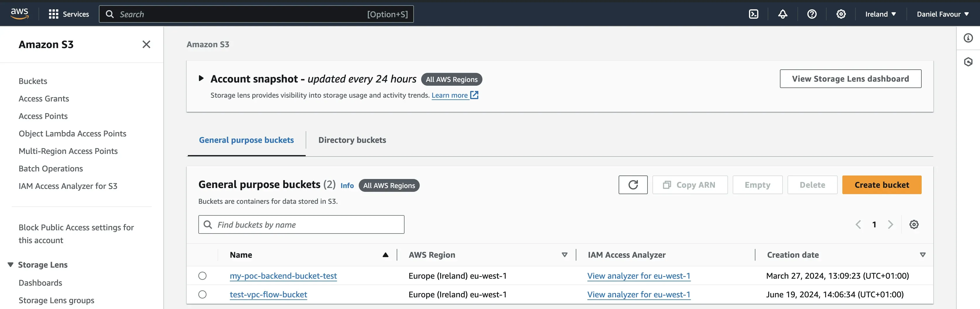Switch to General purpose buckets tab
Viewport: 980px width, 309px height.
[246, 140]
